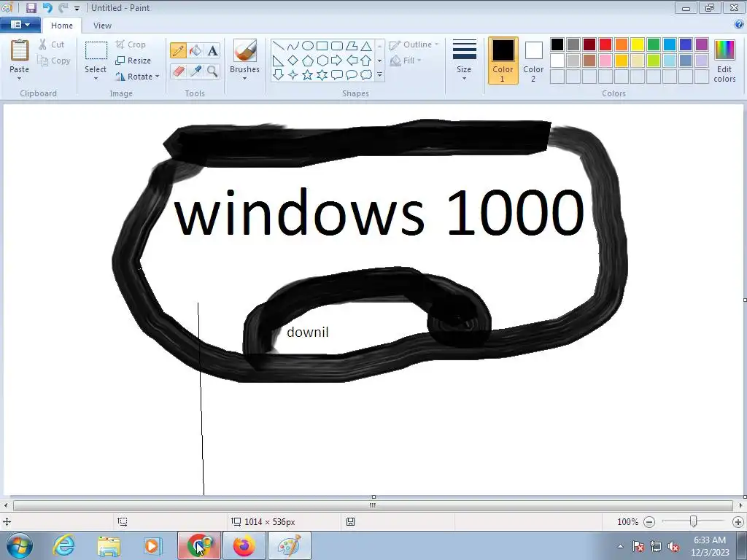Choose the Five-point star shape
747x560 pixels.
click(x=308, y=75)
